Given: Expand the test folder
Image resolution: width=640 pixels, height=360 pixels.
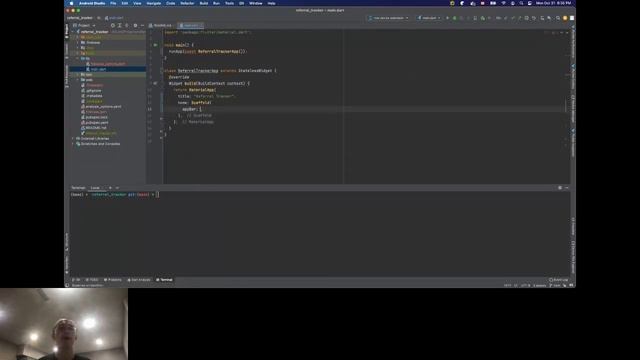Looking at the screenshot, I should pos(78,74).
